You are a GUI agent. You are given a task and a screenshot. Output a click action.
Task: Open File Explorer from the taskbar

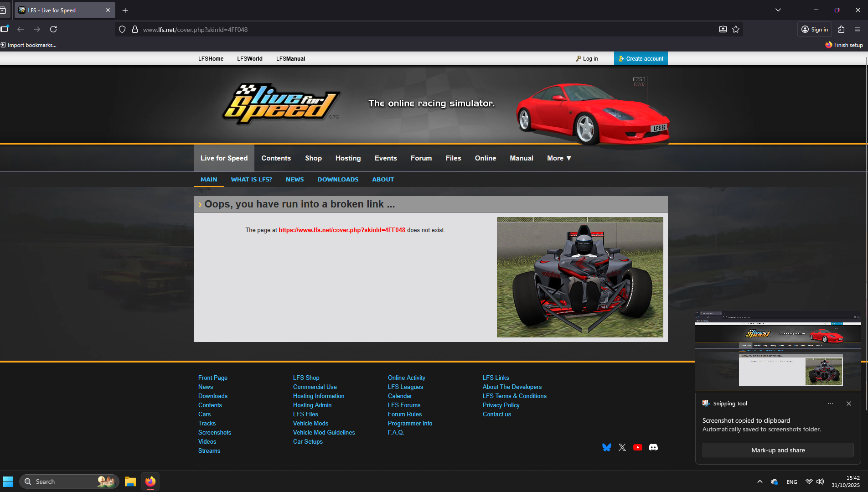(x=130, y=482)
